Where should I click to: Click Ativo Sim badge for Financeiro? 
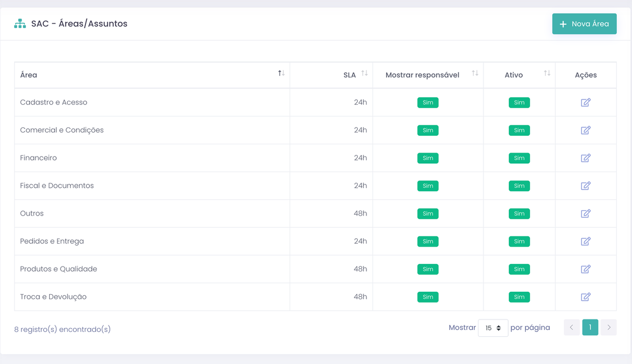(519, 158)
